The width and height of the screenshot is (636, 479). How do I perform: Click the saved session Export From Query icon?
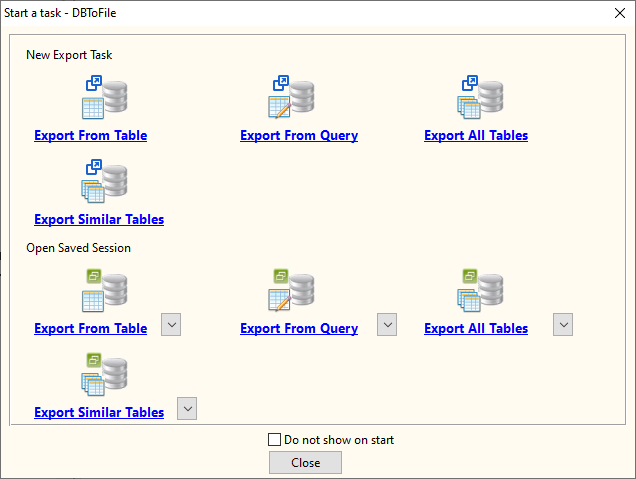tap(291, 290)
